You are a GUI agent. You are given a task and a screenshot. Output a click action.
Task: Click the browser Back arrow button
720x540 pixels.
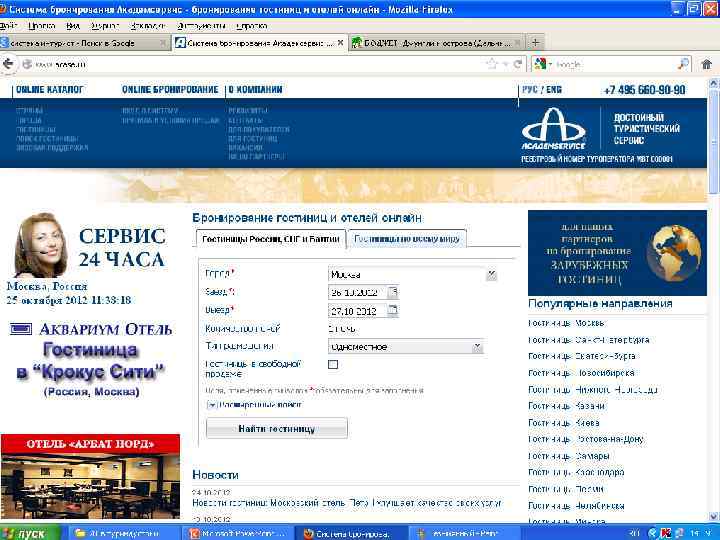point(8,64)
